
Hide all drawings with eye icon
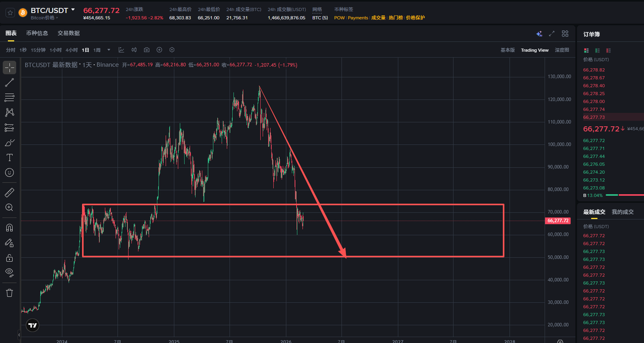pos(9,272)
